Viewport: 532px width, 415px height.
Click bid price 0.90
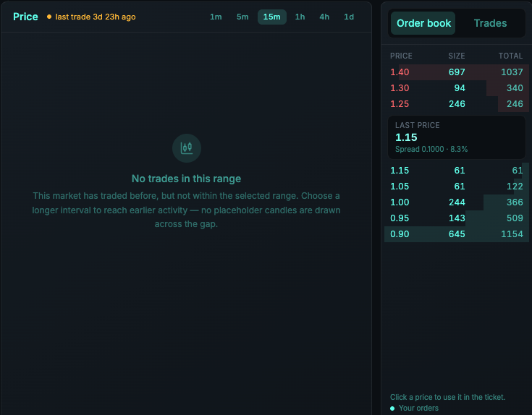point(400,234)
